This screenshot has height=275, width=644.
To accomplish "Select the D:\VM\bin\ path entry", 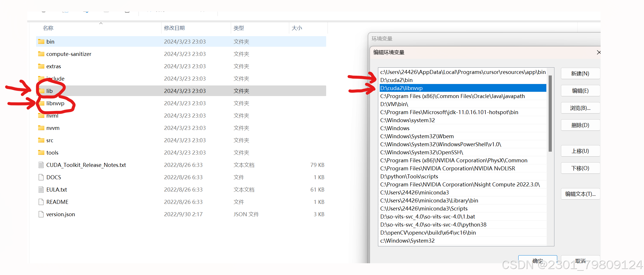I will 463,104.
